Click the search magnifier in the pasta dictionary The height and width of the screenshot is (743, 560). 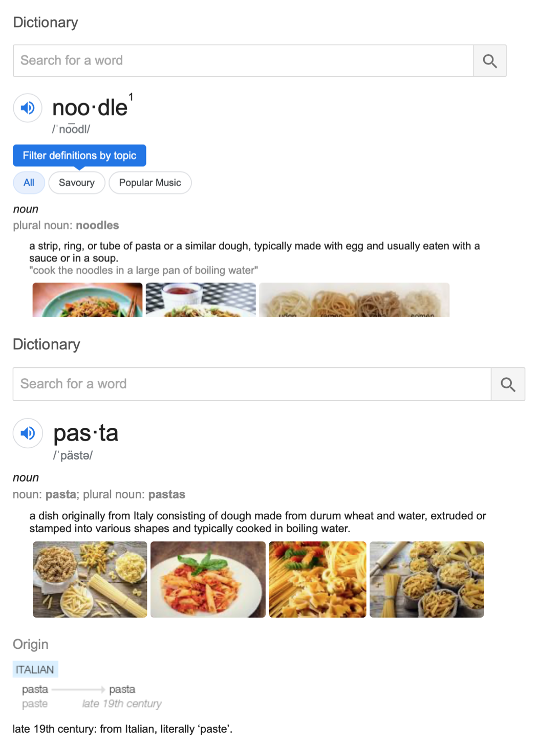(x=508, y=384)
